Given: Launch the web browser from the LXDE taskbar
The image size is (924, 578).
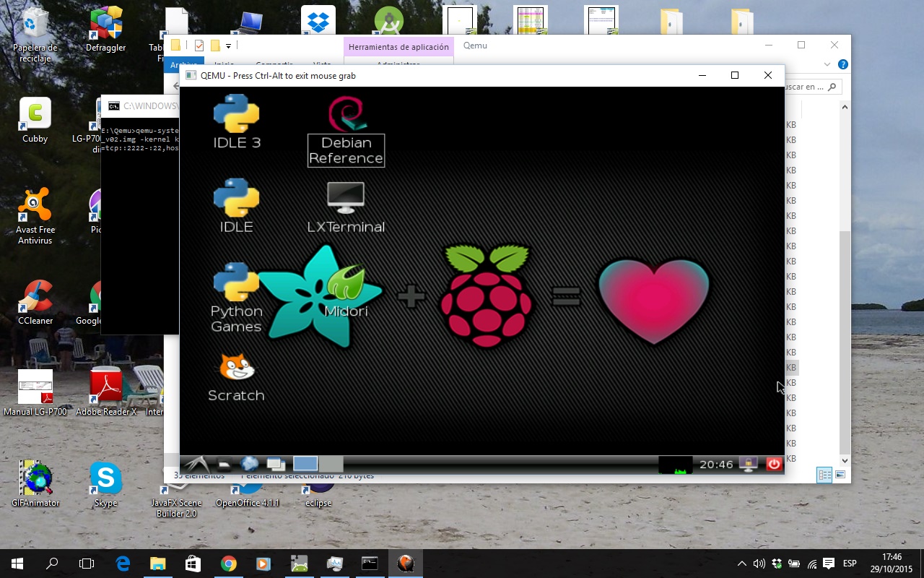Looking at the screenshot, I should pyautogui.click(x=249, y=463).
